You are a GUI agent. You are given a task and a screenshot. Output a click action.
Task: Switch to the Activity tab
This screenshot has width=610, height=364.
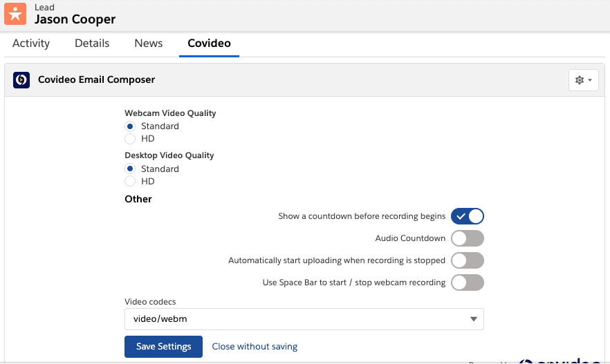31,44
